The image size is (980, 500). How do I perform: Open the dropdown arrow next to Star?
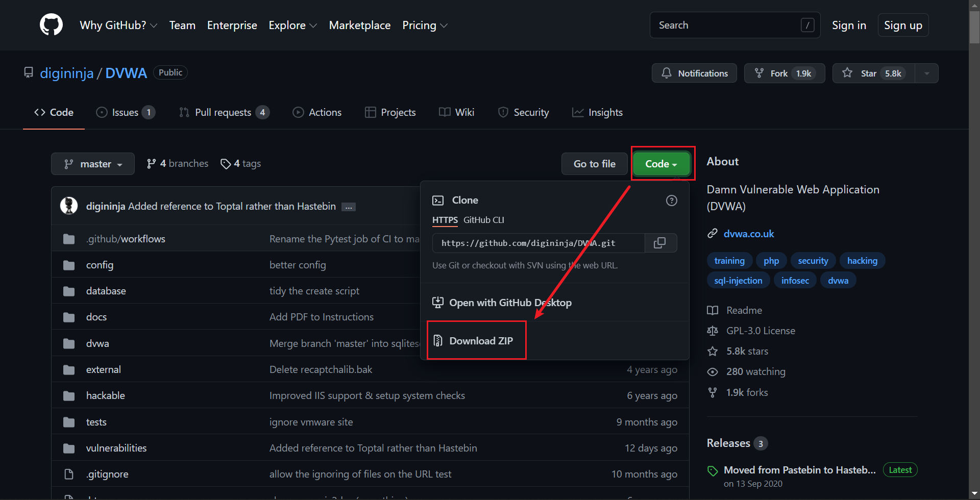[927, 73]
